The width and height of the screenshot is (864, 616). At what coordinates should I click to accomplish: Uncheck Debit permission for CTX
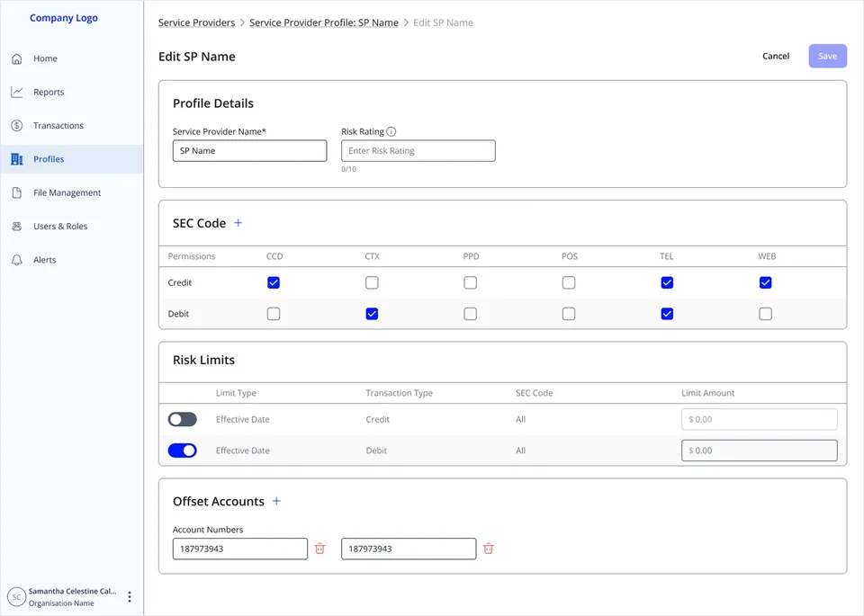[x=372, y=314]
